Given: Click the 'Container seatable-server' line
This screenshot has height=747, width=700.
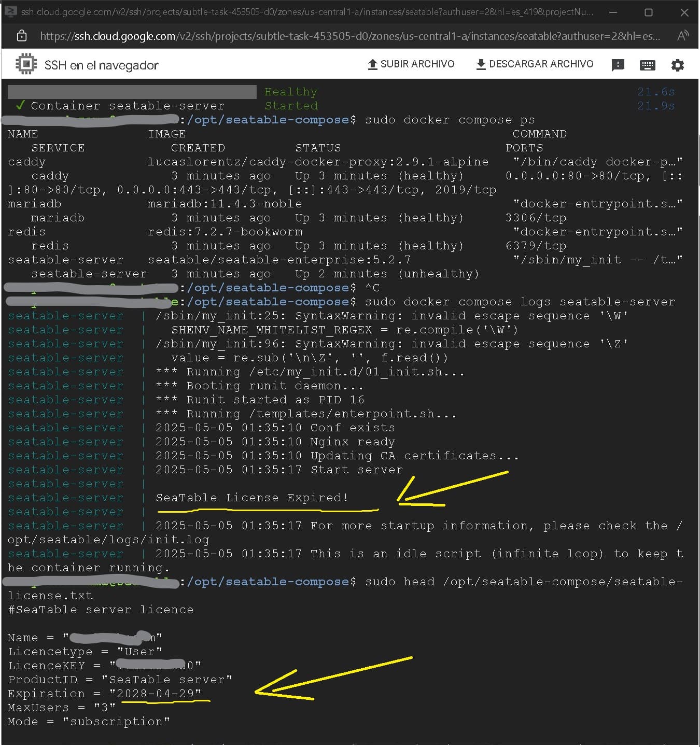Looking at the screenshot, I should click(x=128, y=106).
